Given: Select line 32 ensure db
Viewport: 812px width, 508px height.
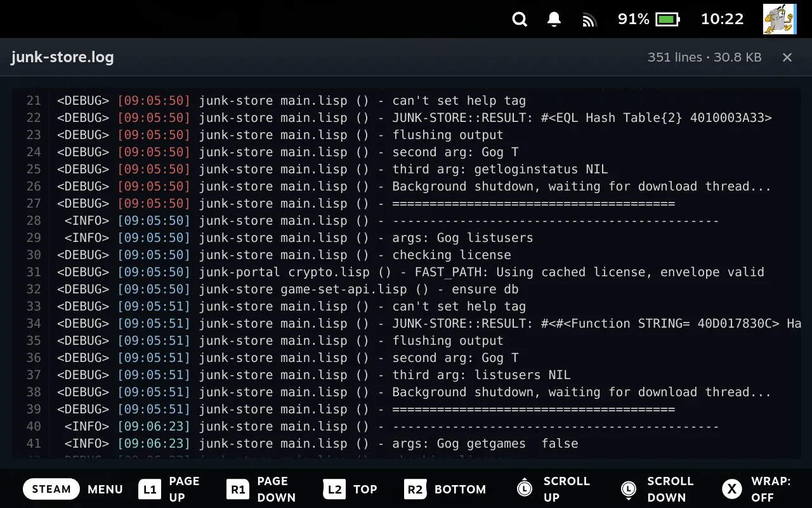Looking at the screenshot, I should pos(406,289).
